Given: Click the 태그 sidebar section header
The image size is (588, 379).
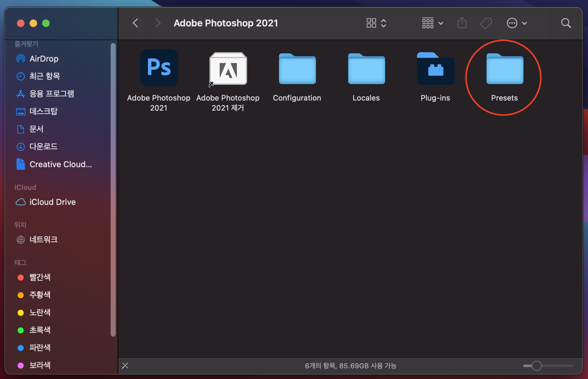Looking at the screenshot, I should pyautogui.click(x=20, y=263).
